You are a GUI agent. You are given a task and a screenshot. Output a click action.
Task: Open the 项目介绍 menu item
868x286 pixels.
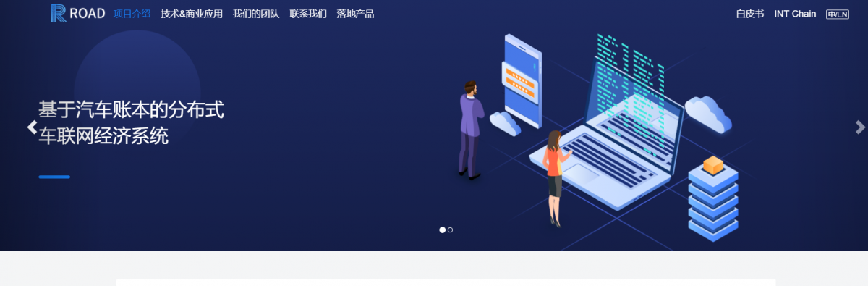click(132, 14)
